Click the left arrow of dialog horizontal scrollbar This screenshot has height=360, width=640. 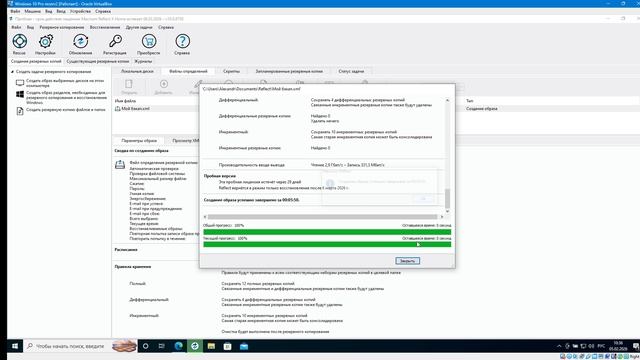(x=205, y=217)
